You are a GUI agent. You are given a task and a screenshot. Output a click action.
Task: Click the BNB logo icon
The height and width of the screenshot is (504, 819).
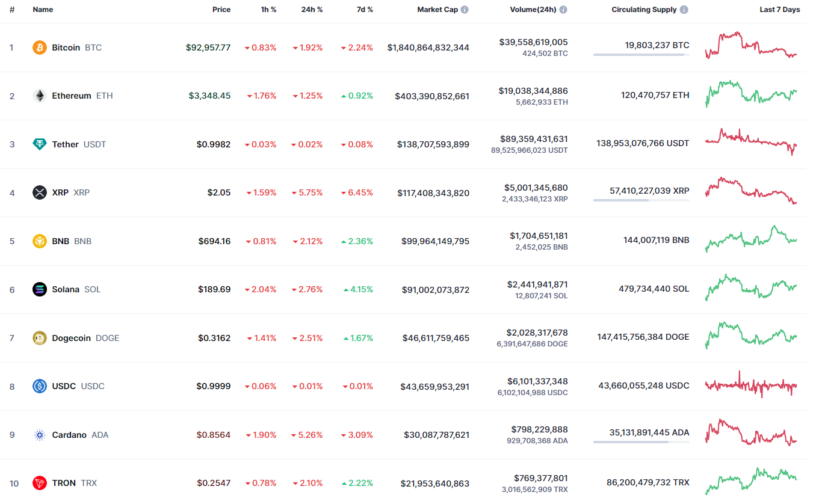click(40, 241)
